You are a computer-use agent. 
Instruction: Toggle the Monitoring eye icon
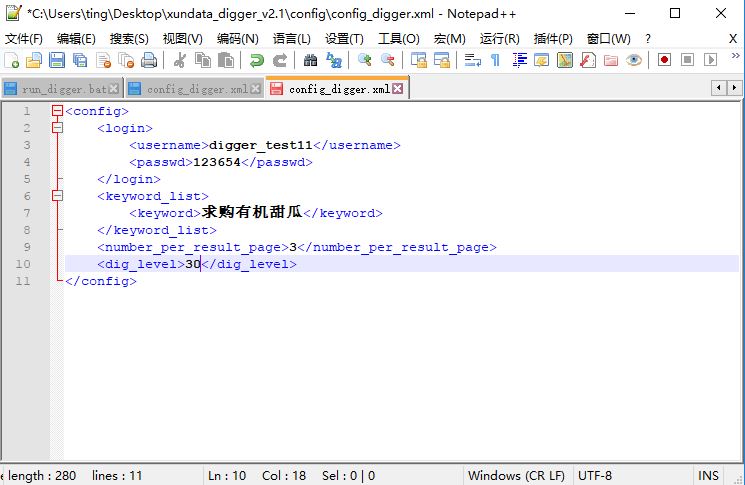point(634,60)
